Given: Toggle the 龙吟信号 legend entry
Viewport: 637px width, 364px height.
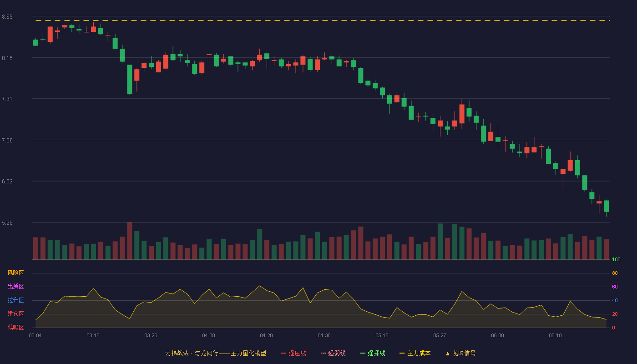Looking at the screenshot, I should (460, 353).
